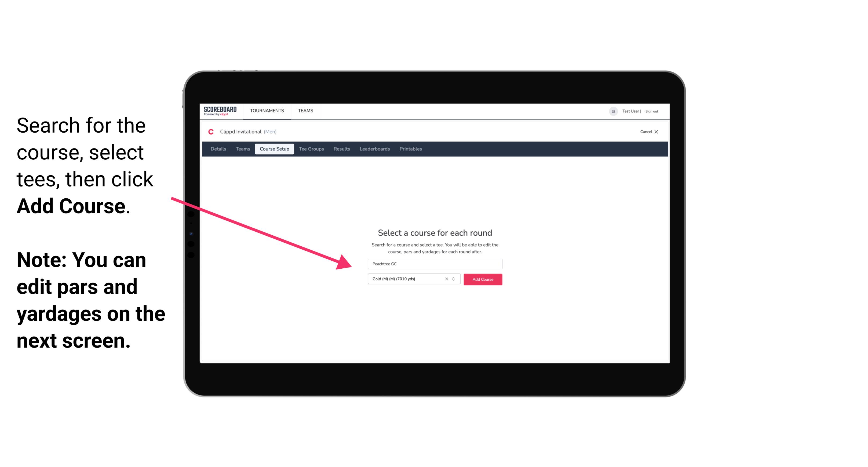This screenshot has width=868, height=467.
Task: Click the Printables menu tab
Action: click(410, 149)
